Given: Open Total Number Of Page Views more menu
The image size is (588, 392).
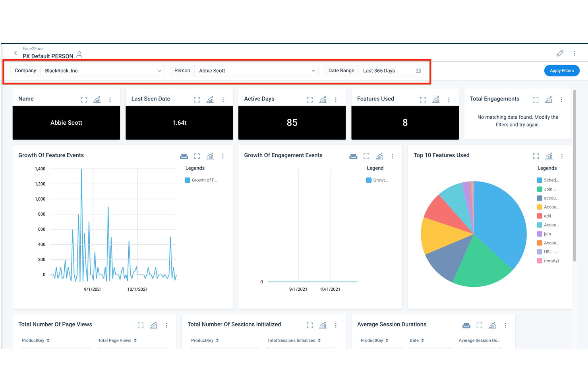Looking at the screenshot, I should [x=166, y=325].
